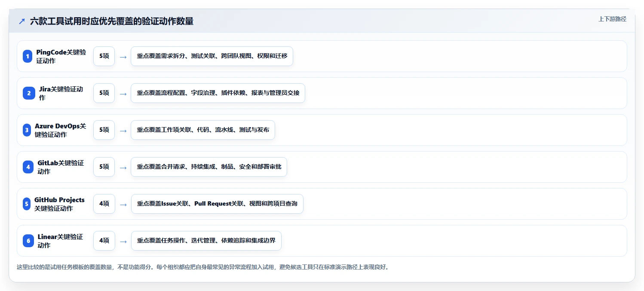Viewport: 644px width, 291px height.
Task: Select the Linear关键验证动作 label
Action: (61, 241)
